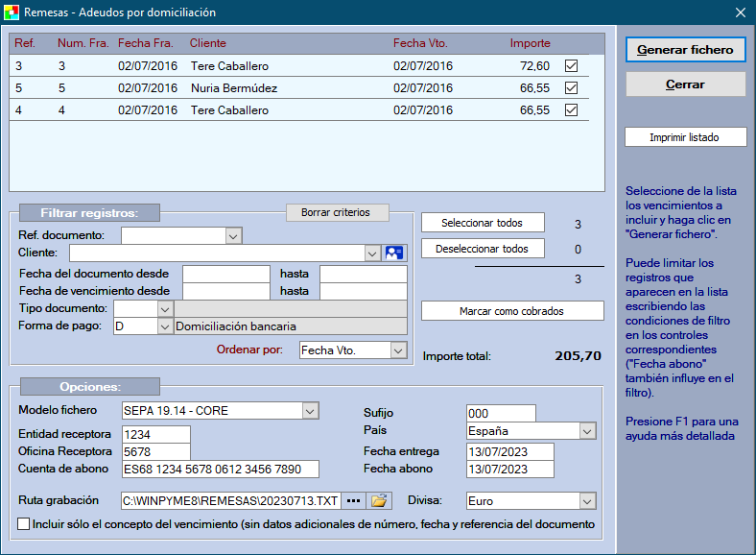Sort the list by the Importe column header
Viewport: 756px width, 555px height.
(530, 43)
